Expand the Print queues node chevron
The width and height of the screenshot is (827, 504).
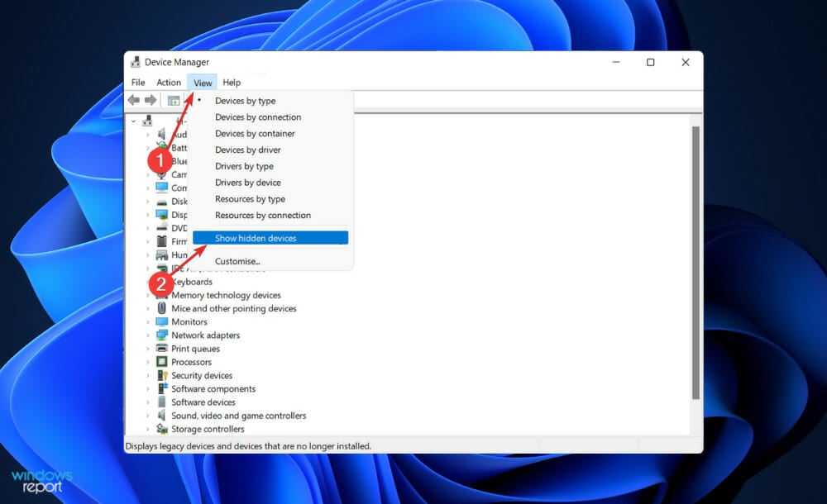pyautogui.click(x=148, y=349)
